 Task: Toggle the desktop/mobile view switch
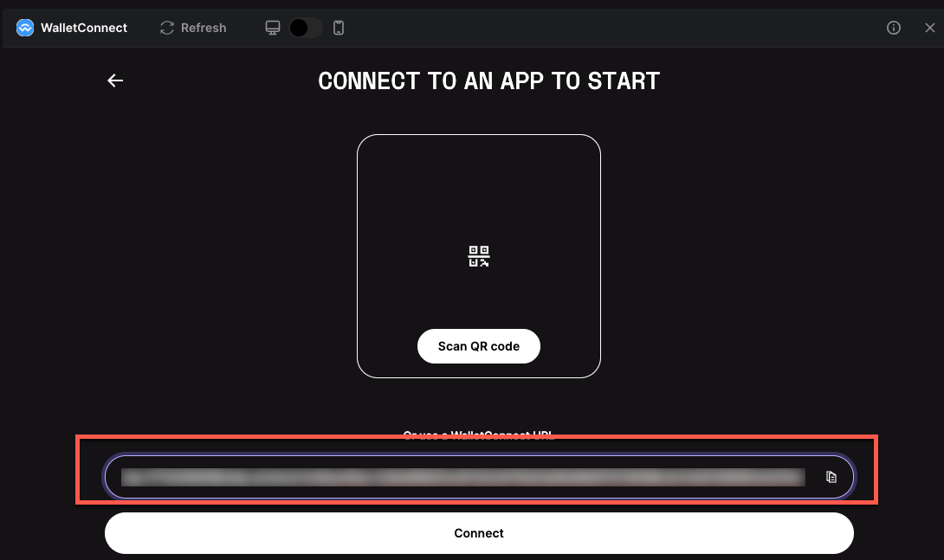(306, 28)
